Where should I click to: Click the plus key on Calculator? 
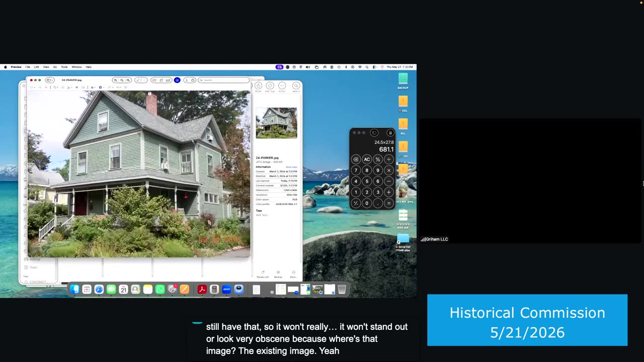pyautogui.click(x=388, y=192)
